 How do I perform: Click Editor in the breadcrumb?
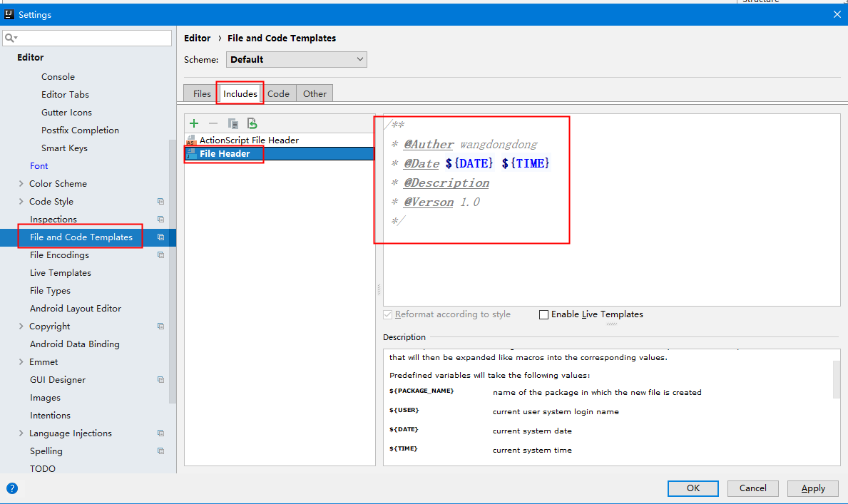click(x=197, y=38)
